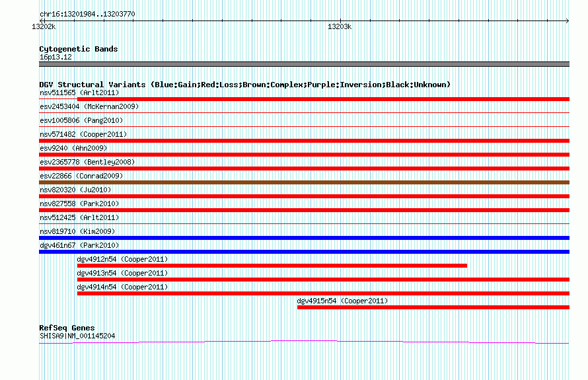The image size is (588, 380).
Task: Click the red bar under esv9240
Action: (304, 155)
